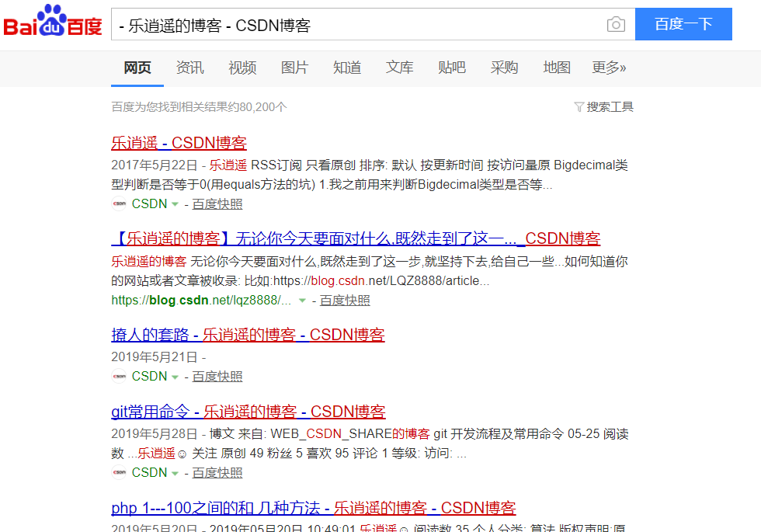Open 百度快照 beside blog.csdn.net/lqz8888 URL
This screenshot has width=761, height=532.
click(345, 301)
